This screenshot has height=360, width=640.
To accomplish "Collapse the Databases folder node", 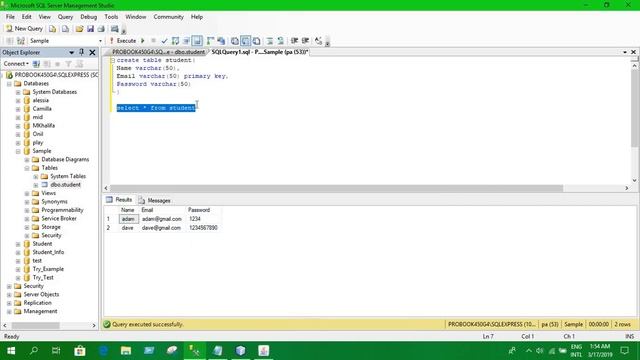I will 9,84.
